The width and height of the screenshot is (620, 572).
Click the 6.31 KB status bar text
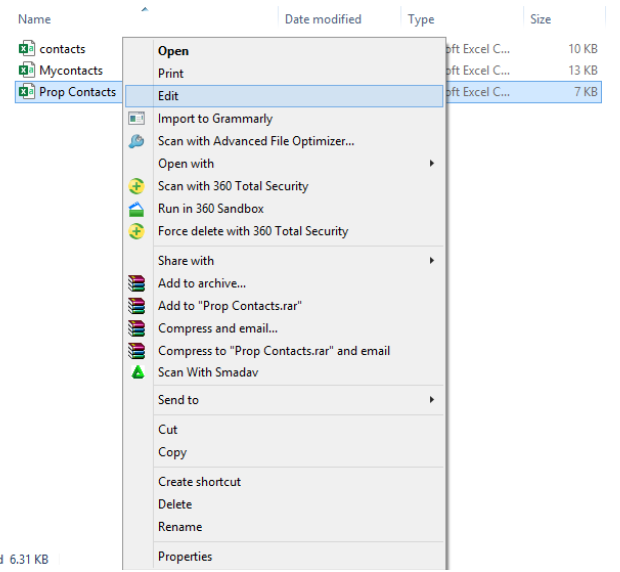click(x=28, y=559)
